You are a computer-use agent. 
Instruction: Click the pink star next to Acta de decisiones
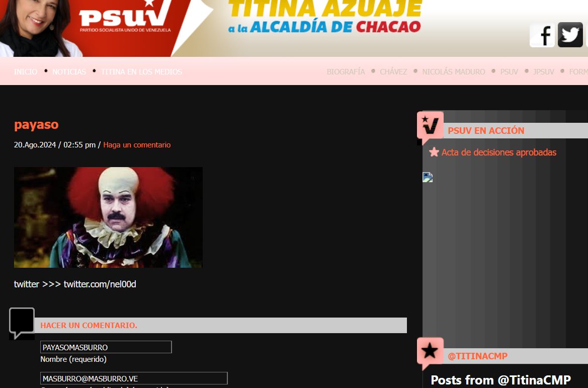[434, 152]
